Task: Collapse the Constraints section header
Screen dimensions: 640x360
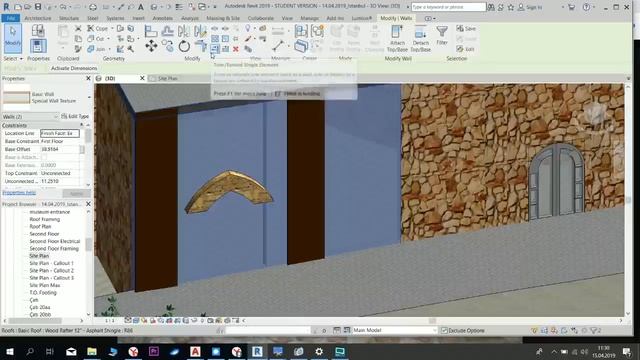Action: tap(82, 125)
